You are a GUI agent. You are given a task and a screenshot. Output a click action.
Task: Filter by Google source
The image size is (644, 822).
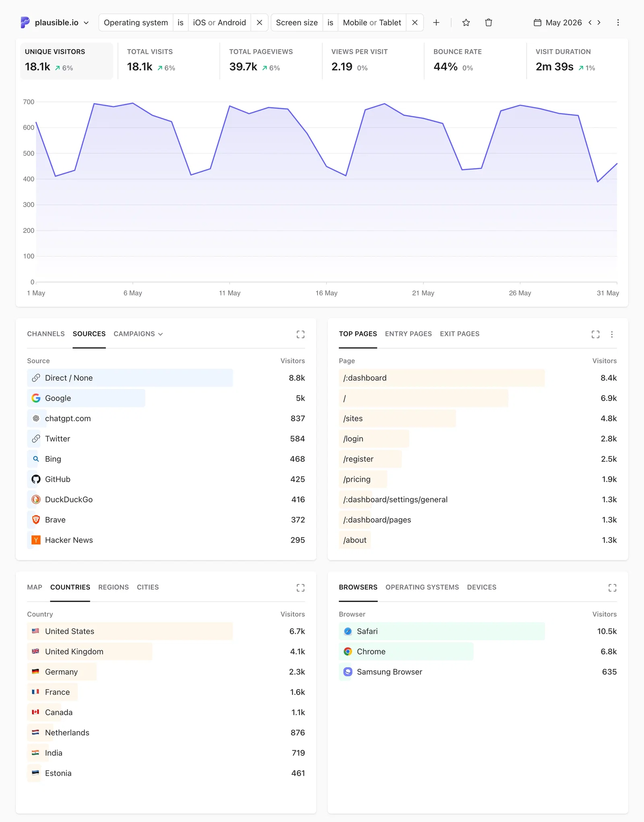tap(166, 398)
